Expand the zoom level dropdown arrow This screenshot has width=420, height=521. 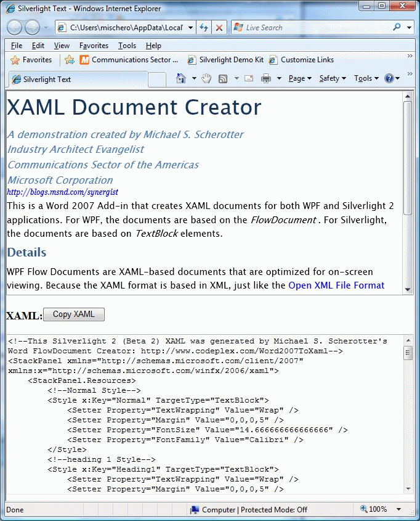[399, 509]
